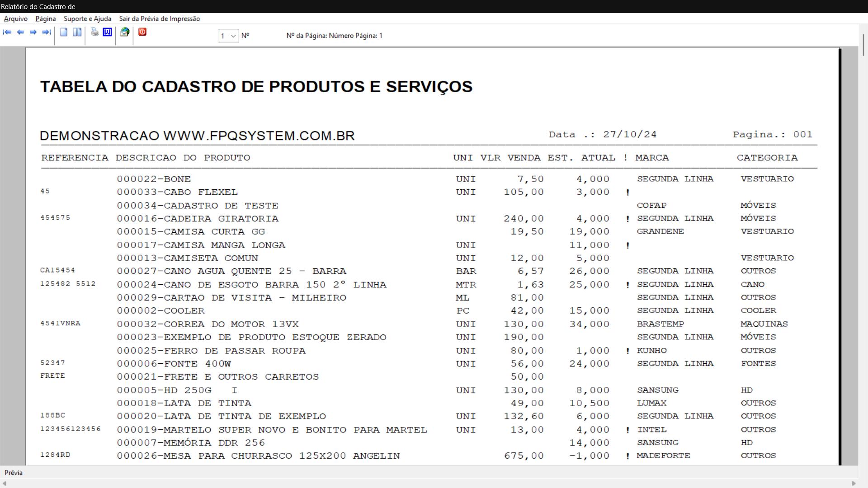Click the DESCRICAO DO PRODUTO header

pos(183,158)
